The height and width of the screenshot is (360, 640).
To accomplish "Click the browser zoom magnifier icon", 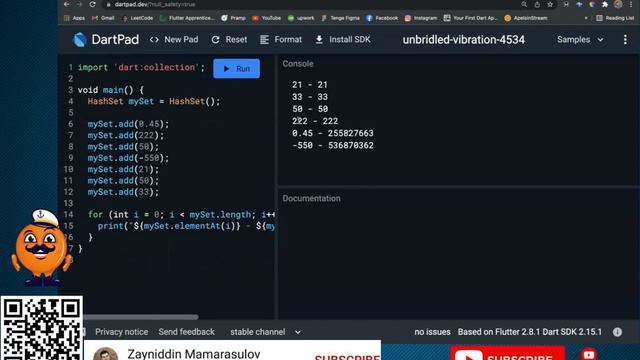I will [524, 4].
